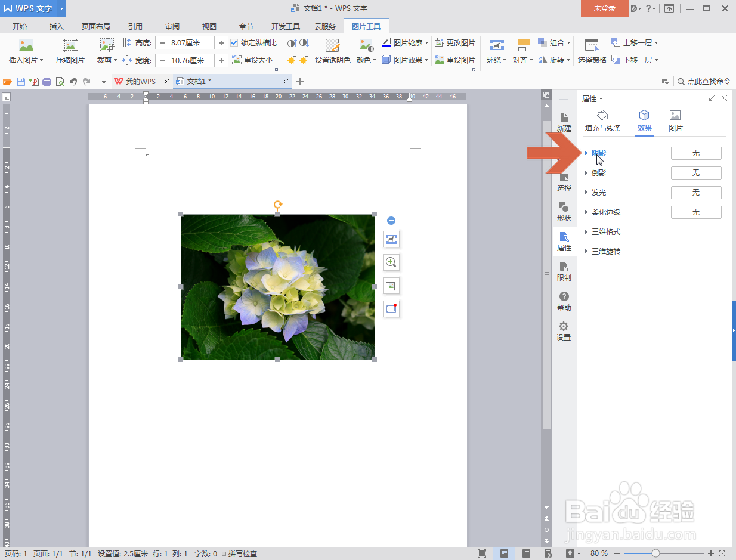The width and height of the screenshot is (736, 560).
Task: Click the 未登录 login button
Action: tap(604, 8)
